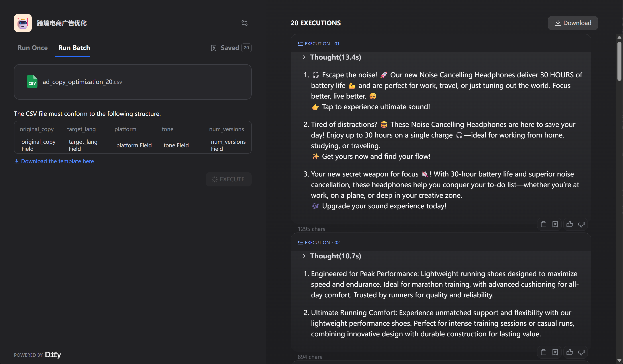Screen dimensions: 623x364
Task: Click the 894 chars count label
Action: click(310, 357)
